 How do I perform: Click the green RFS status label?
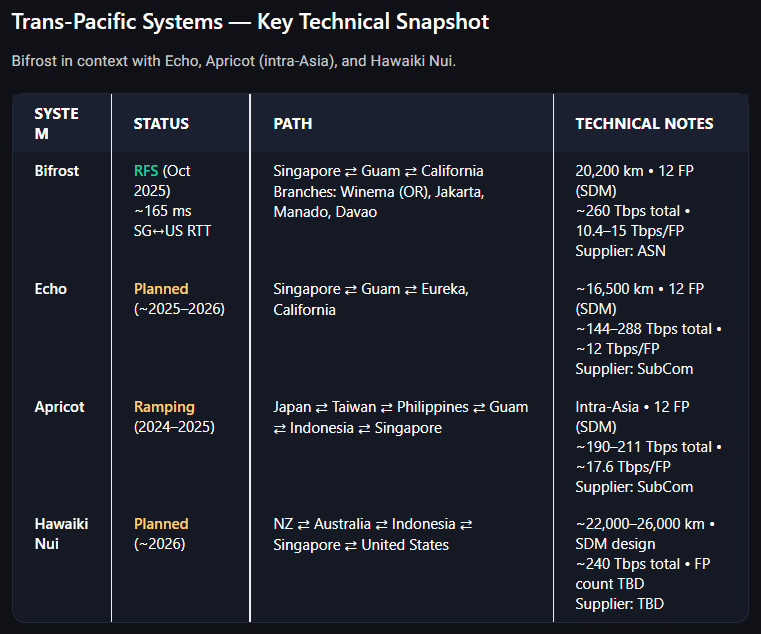click(146, 171)
